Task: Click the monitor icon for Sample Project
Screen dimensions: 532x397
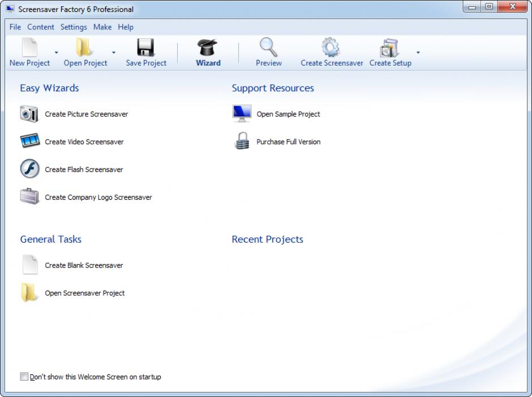Action: click(x=242, y=113)
